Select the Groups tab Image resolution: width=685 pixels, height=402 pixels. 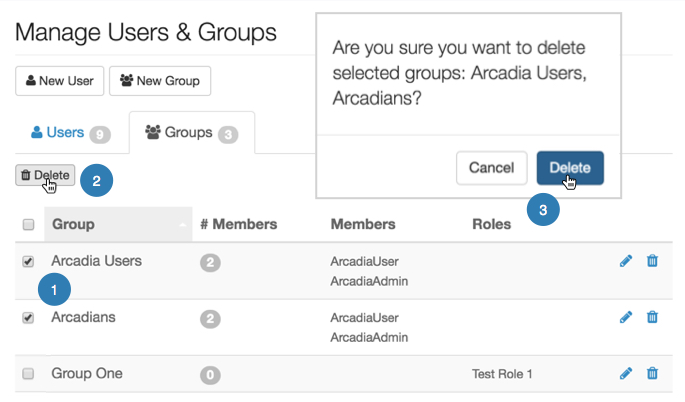pyautogui.click(x=190, y=132)
